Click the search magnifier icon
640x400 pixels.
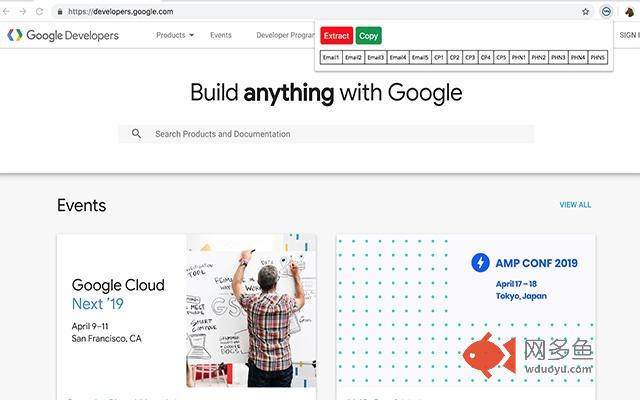point(136,133)
